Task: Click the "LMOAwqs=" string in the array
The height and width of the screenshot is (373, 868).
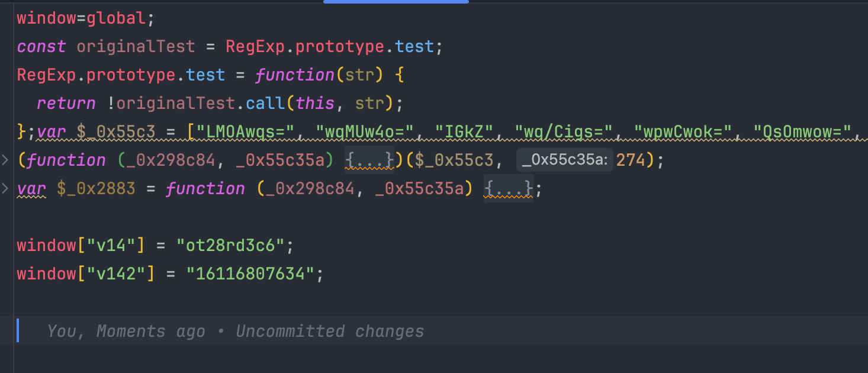Action: [250, 131]
